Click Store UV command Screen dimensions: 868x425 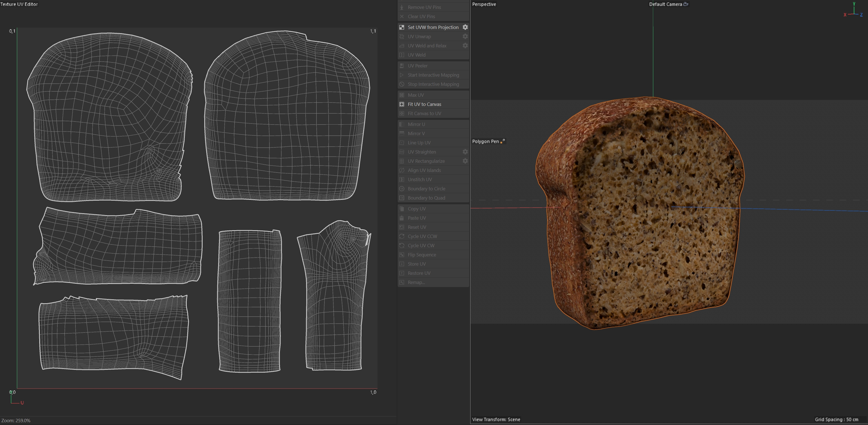click(417, 264)
